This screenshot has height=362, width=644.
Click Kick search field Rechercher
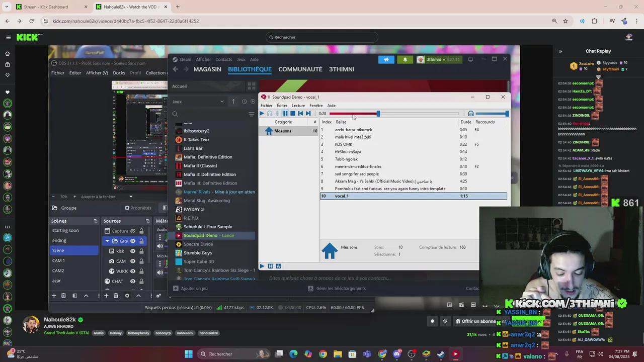coord(322,37)
